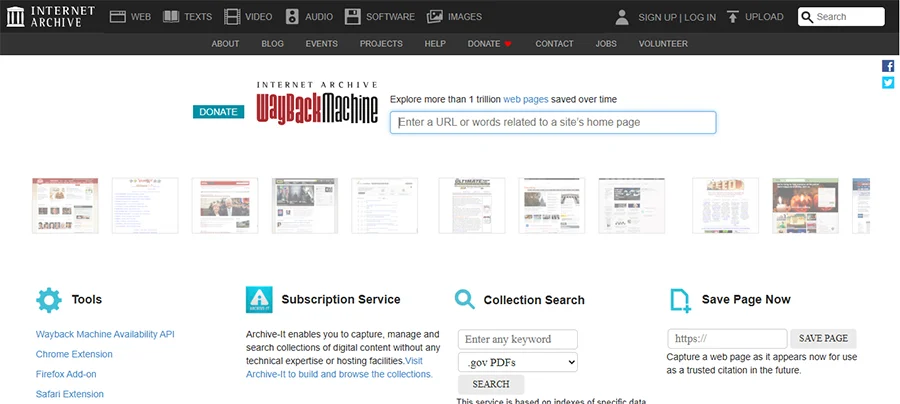Click the Save Page Now heading

click(x=746, y=300)
